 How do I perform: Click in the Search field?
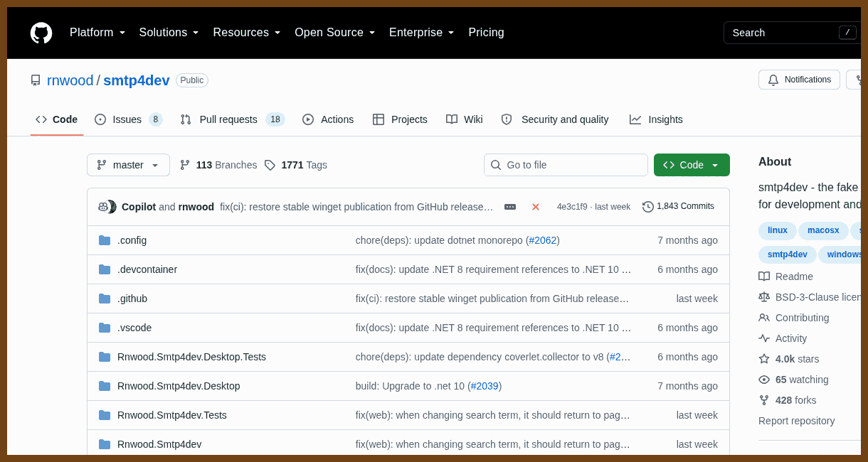click(x=792, y=33)
